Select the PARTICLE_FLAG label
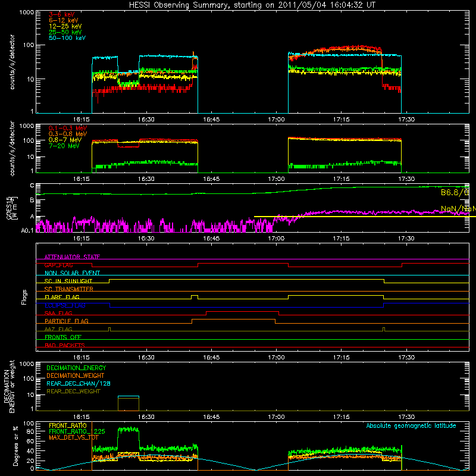This screenshot has width=476, height=476. coord(67,321)
